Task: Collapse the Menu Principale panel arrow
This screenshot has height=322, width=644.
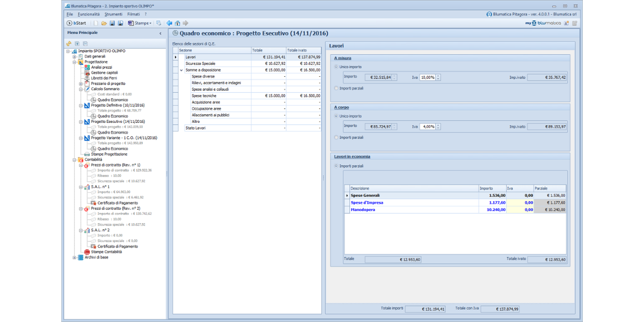Action: (x=160, y=33)
